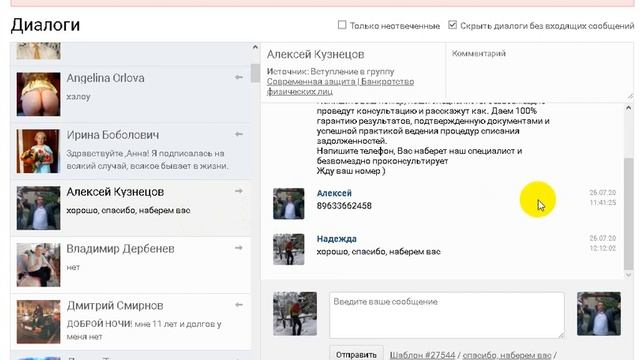Click timestamp 12:12:02 on Надежда's message
This screenshot has height=360, width=640.
point(602,248)
